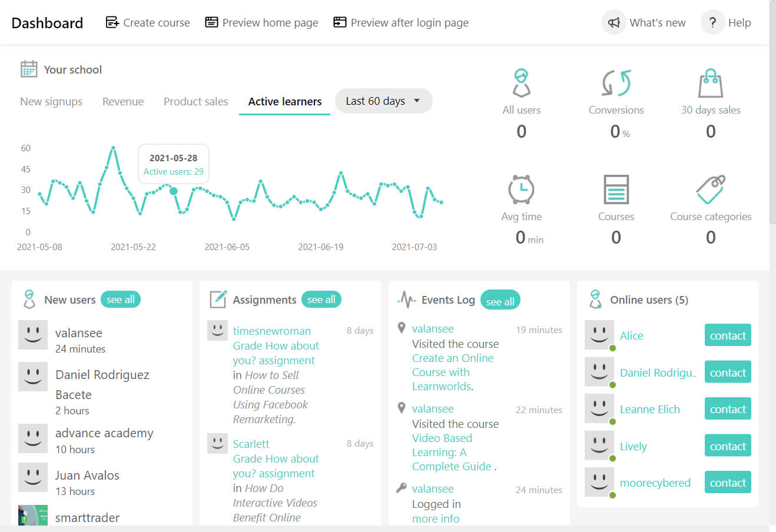Image resolution: width=776 pixels, height=532 pixels.
Task: Contact online user Alice
Action: tap(728, 335)
